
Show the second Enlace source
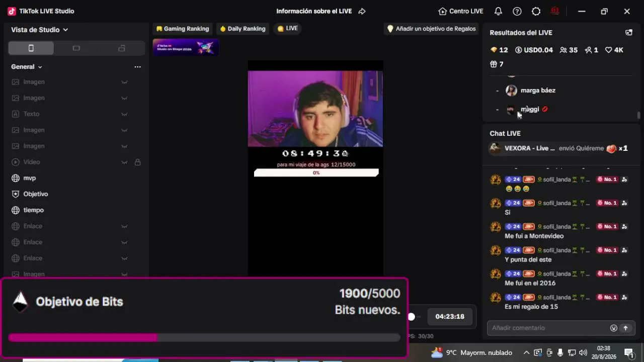(x=124, y=242)
